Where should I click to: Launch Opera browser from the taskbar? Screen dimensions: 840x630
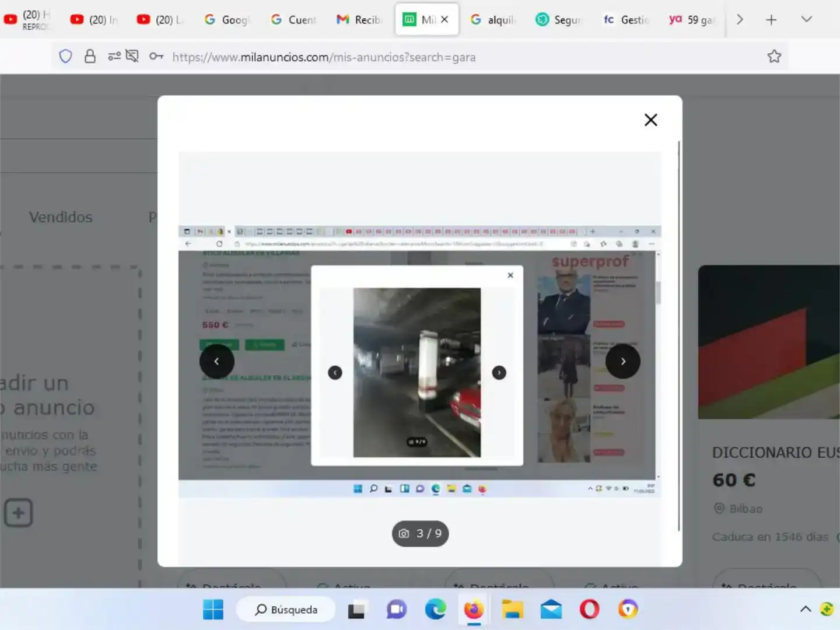pos(589,610)
